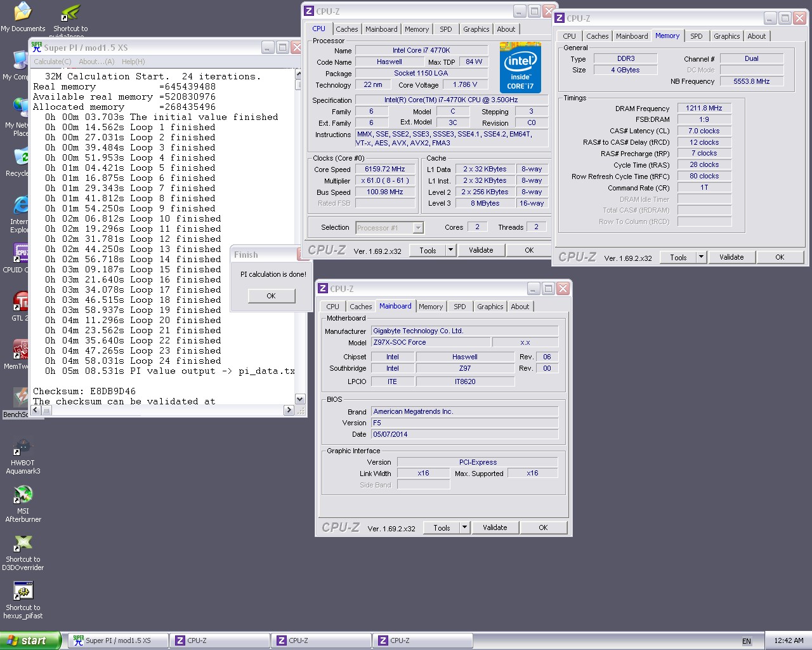Select Mainboard tab in CPU-Z CPU window
The height and width of the screenshot is (650, 812).
pyautogui.click(x=381, y=29)
